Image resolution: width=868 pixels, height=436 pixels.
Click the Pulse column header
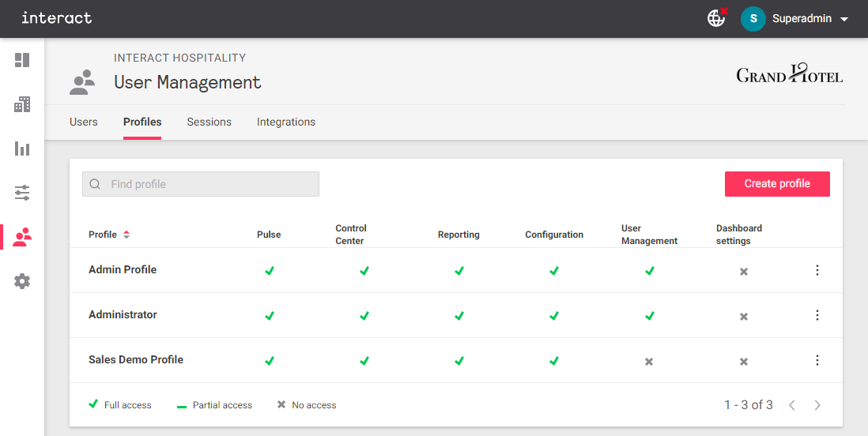[269, 235]
